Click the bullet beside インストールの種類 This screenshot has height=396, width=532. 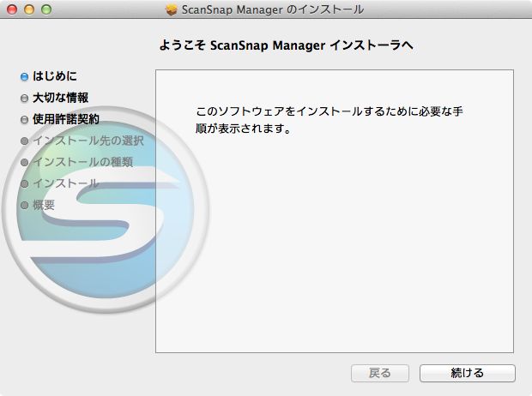(24, 162)
